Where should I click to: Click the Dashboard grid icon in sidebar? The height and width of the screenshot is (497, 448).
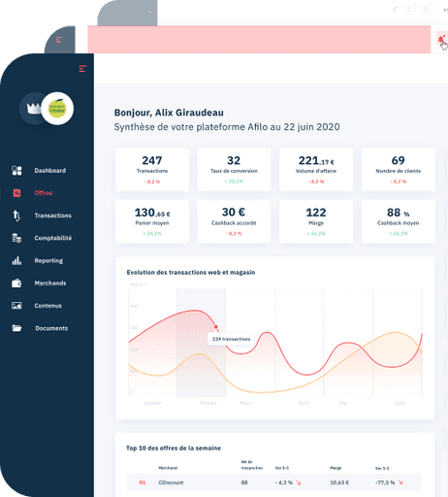16,171
